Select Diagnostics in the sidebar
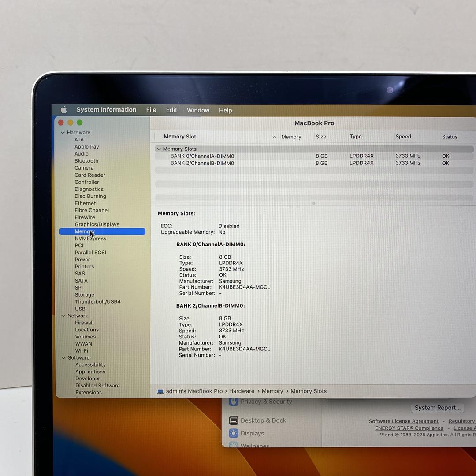Image resolution: width=476 pixels, height=476 pixels. 89,189
